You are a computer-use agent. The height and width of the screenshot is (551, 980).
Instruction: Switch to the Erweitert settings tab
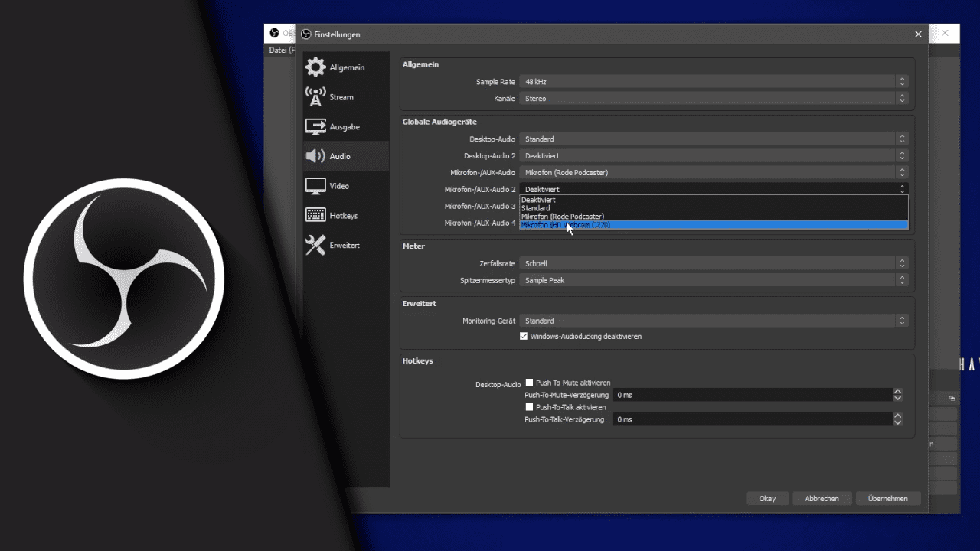tap(346, 246)
